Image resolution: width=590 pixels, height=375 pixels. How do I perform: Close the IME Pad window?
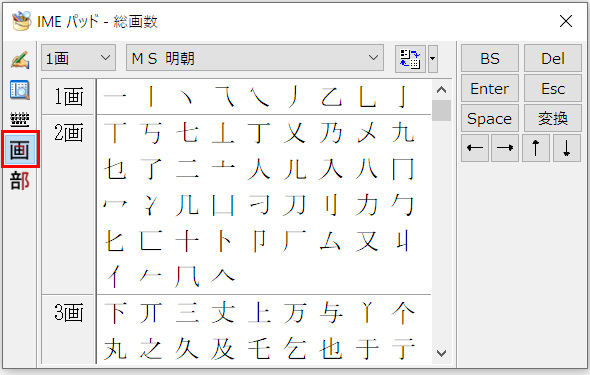pos(566,21)
